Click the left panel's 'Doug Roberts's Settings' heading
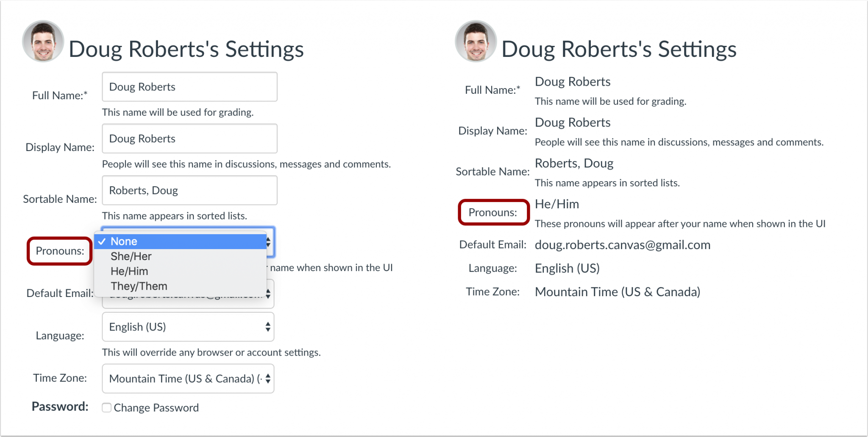This screenshot has width=868, height=437. click(186, 49)
